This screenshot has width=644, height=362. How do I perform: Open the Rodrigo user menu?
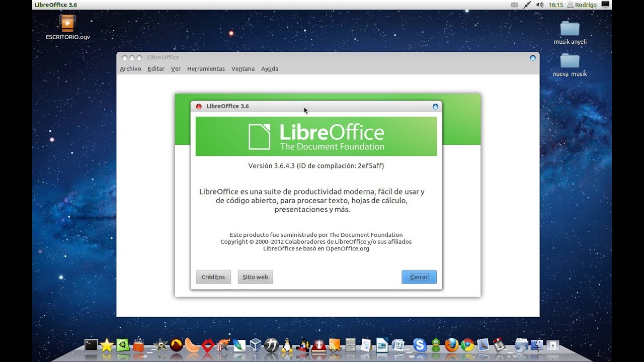(582, 5)
